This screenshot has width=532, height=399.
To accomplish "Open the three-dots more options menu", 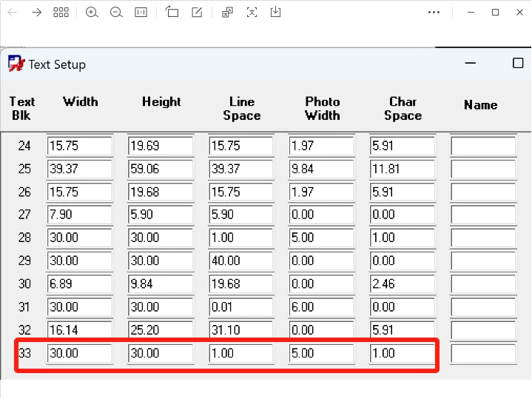I will point(434,13).
